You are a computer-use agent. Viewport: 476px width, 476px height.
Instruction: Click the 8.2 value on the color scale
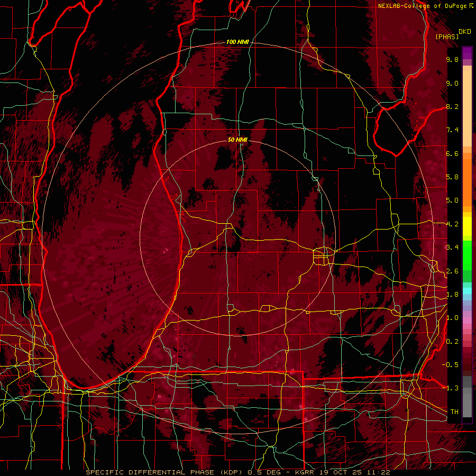pos(452,106)
